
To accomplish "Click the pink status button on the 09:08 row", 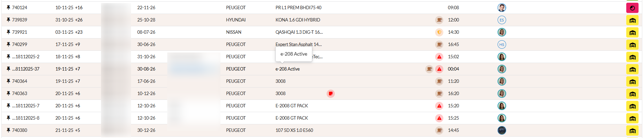I will [x=632, y=8].
